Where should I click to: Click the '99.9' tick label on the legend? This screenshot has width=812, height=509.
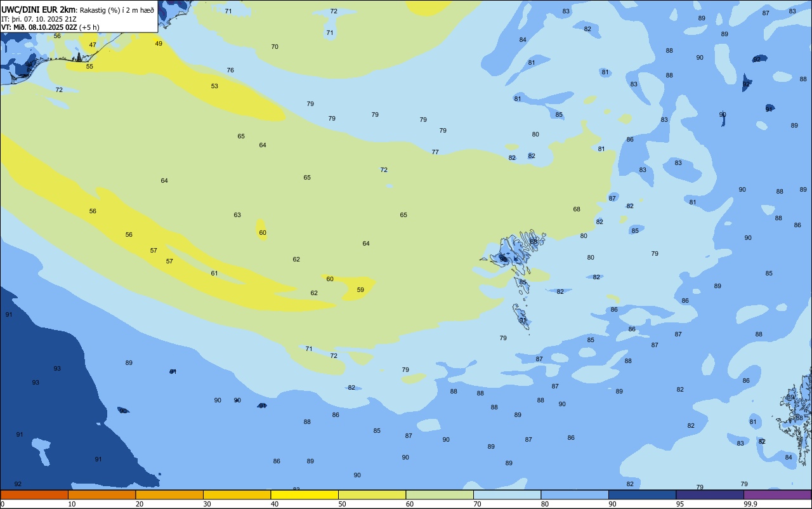[x=751, y=504]
